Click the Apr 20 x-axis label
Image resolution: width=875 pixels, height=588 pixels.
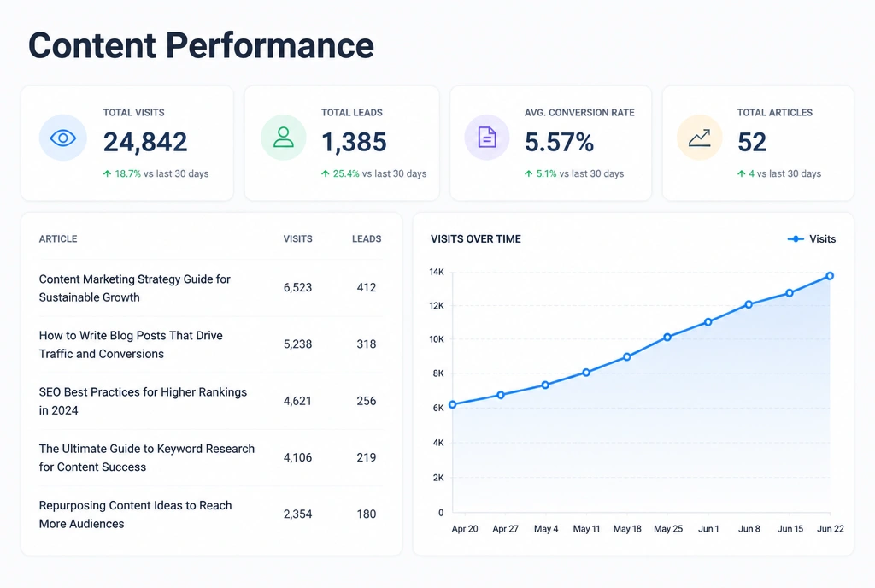click(x=465, y=529)
